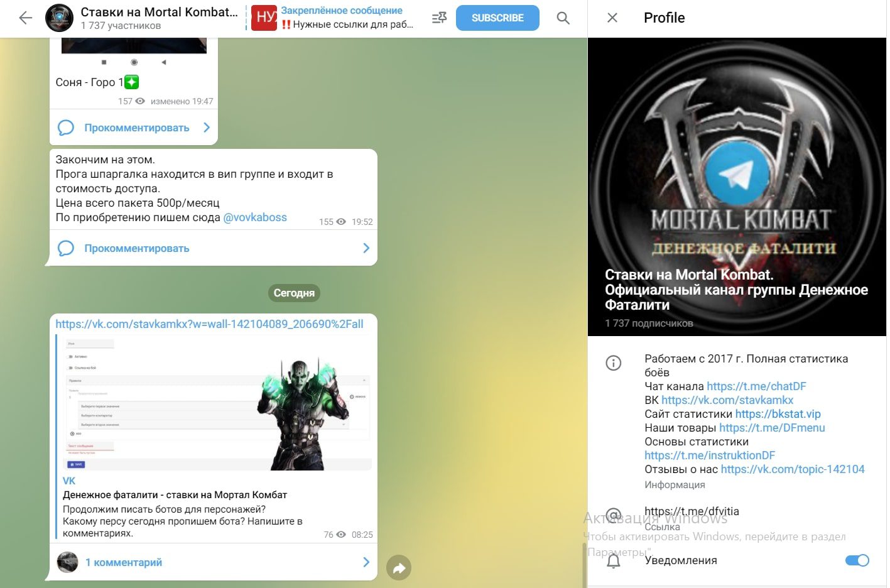
Task: Click the round record control in the video preview
Action: (x=134, y=62)
